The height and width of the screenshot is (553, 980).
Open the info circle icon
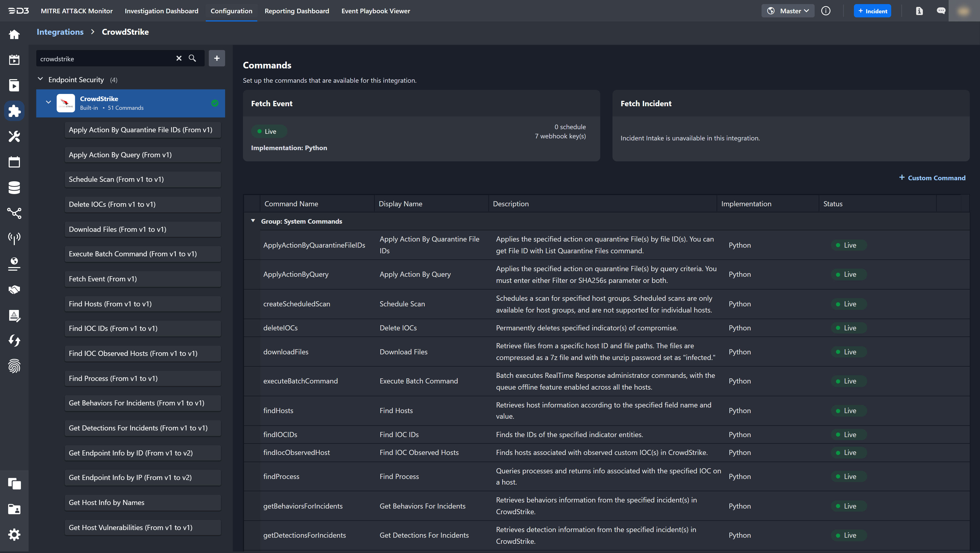[x=826, y=11]
